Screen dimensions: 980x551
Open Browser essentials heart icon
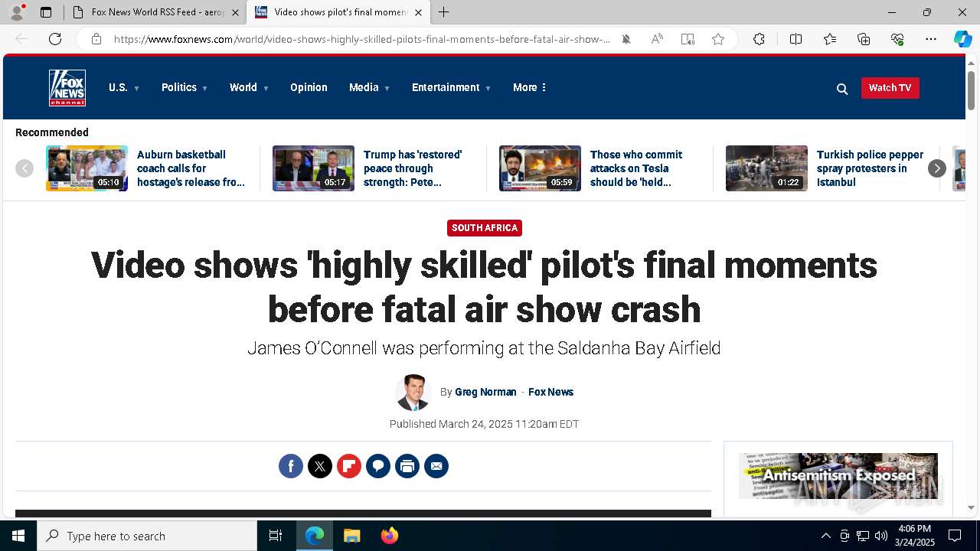[x=897, y=39]
